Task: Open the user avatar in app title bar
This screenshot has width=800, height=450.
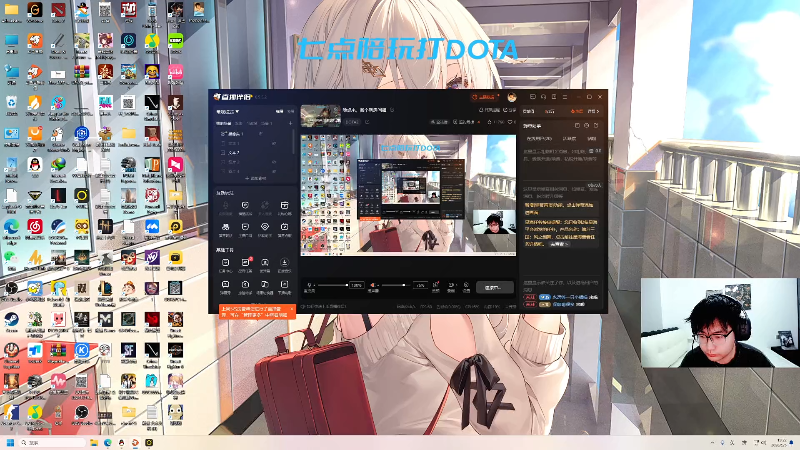Action: click(512, 97)
